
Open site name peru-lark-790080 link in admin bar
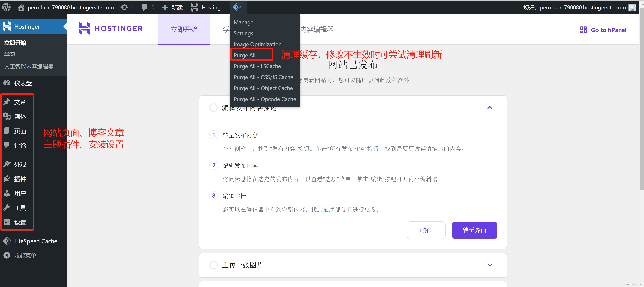tap(71, 7)
